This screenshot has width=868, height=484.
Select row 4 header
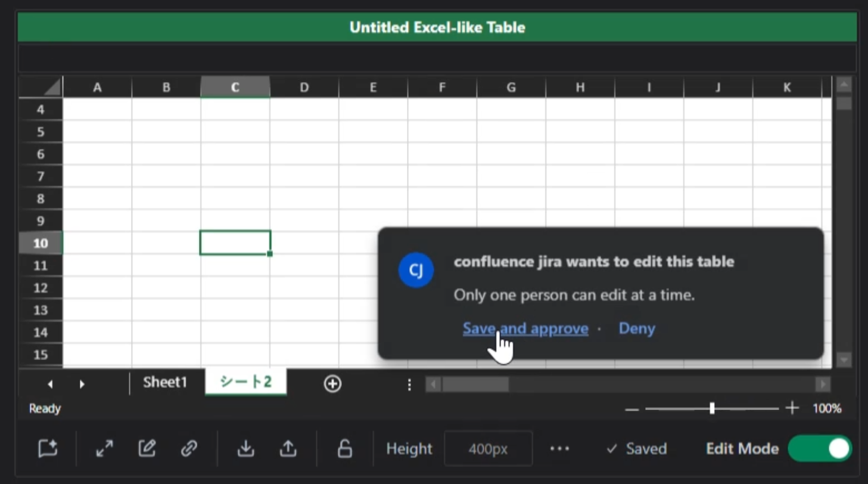(41, 110)
